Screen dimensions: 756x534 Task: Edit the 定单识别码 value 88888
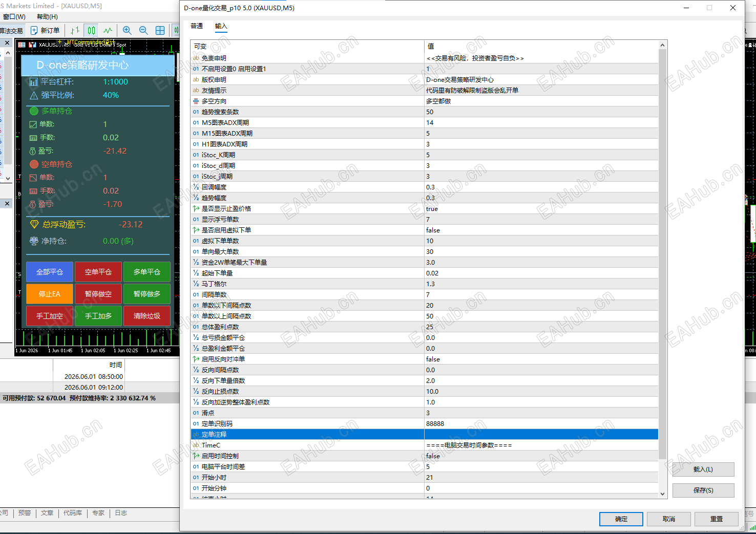[541, 424]
